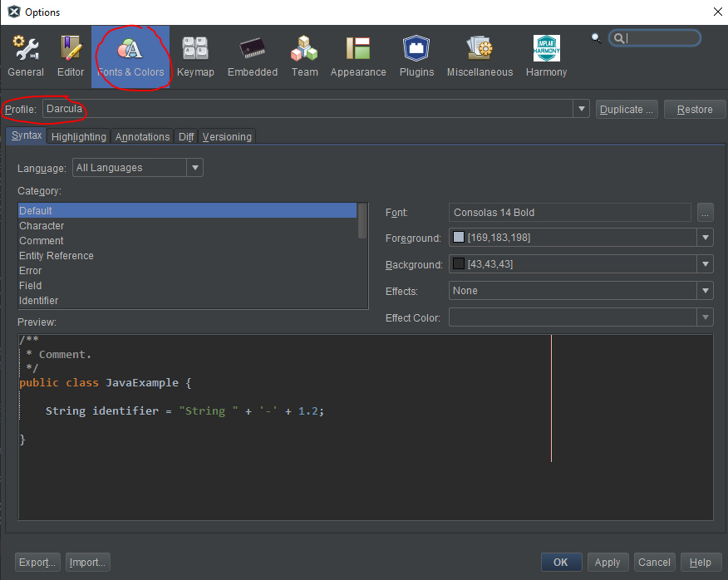The height and width of the screenshot is (580, 728).
Task: Click 'identifier' in the preview code
Action: [125, 411]
